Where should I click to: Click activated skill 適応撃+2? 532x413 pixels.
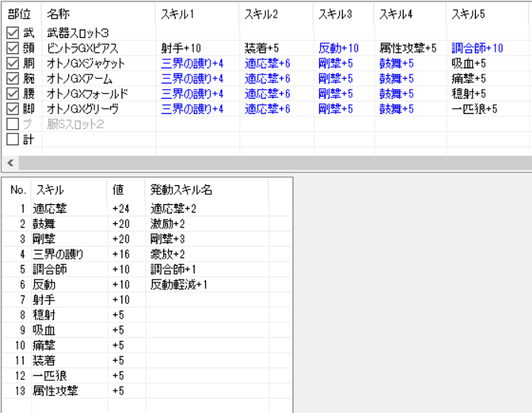(173, 209)
